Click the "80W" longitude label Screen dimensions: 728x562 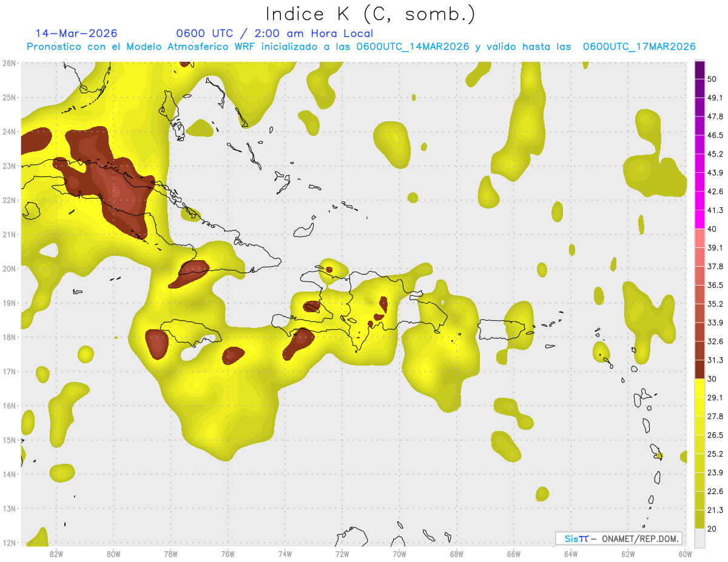[113, 554]
